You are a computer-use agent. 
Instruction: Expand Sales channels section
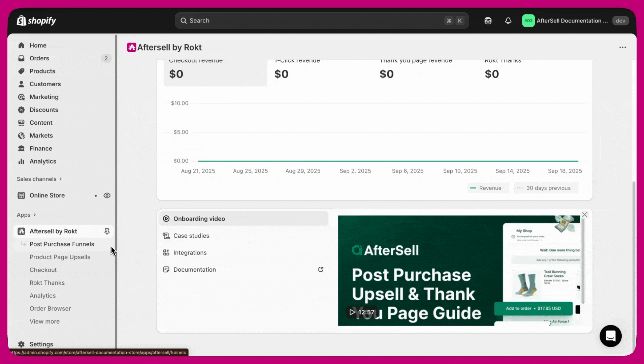coord(39,179)
